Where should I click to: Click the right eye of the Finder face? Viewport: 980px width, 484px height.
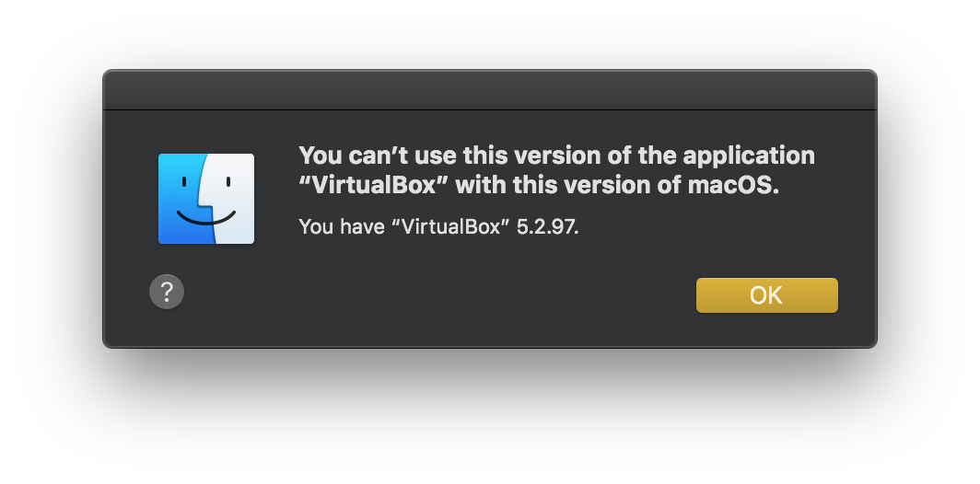[228, 182]
